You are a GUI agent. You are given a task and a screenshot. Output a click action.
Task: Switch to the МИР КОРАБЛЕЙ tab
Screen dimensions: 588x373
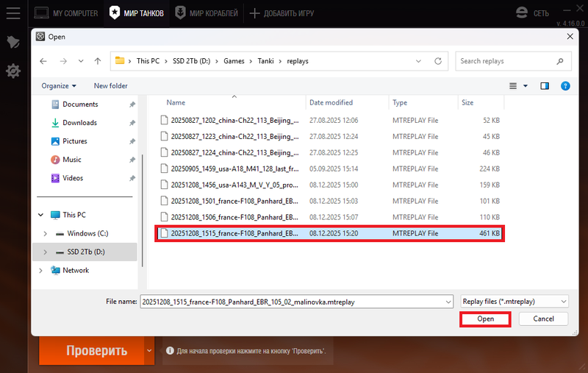pos(207,13)
